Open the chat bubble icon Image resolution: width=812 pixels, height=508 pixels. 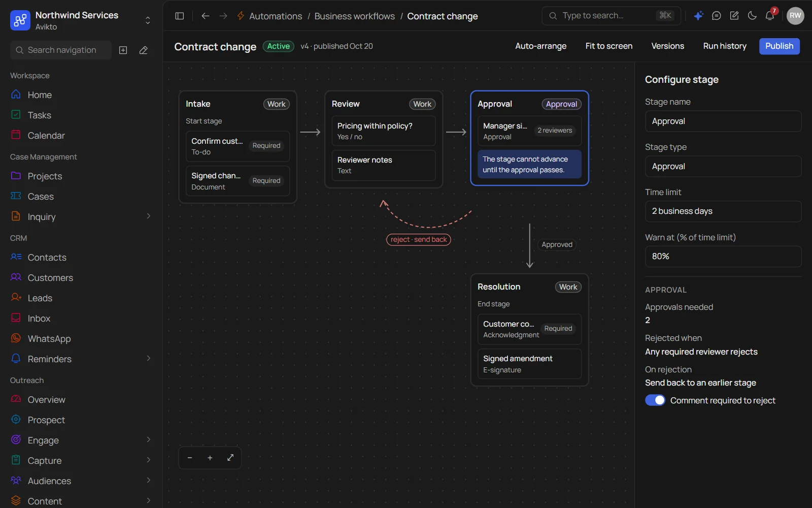(716, 16)
